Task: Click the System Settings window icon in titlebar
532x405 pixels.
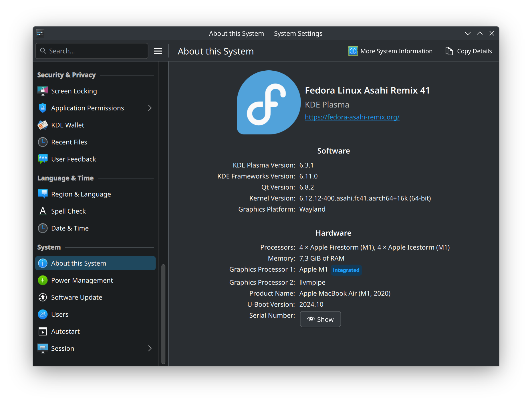Action: 40,33
